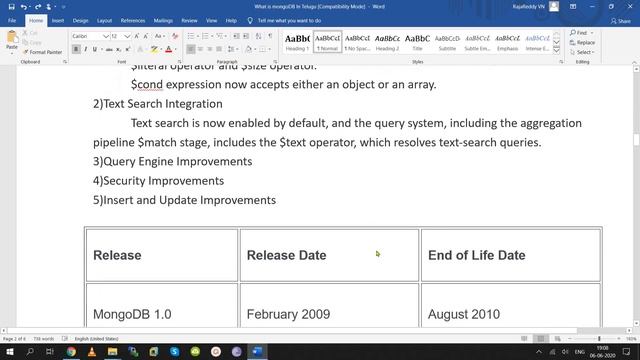Click Text Effects glowing A icon

click(x=140, y=49)
